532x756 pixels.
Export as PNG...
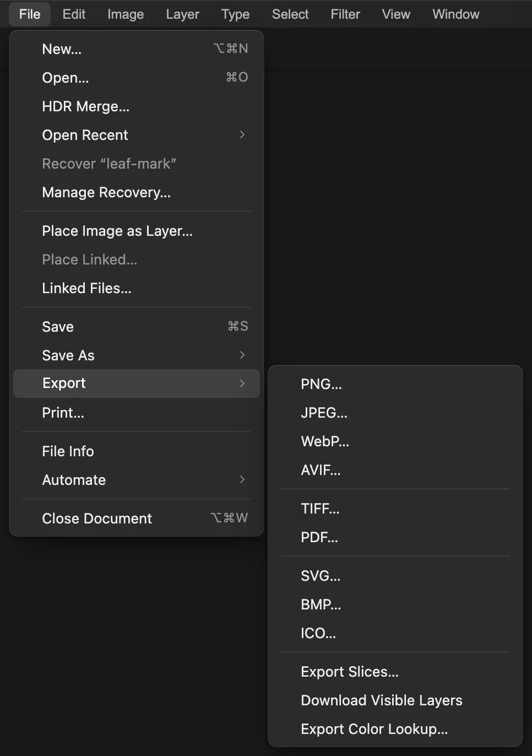pos(395,384)
